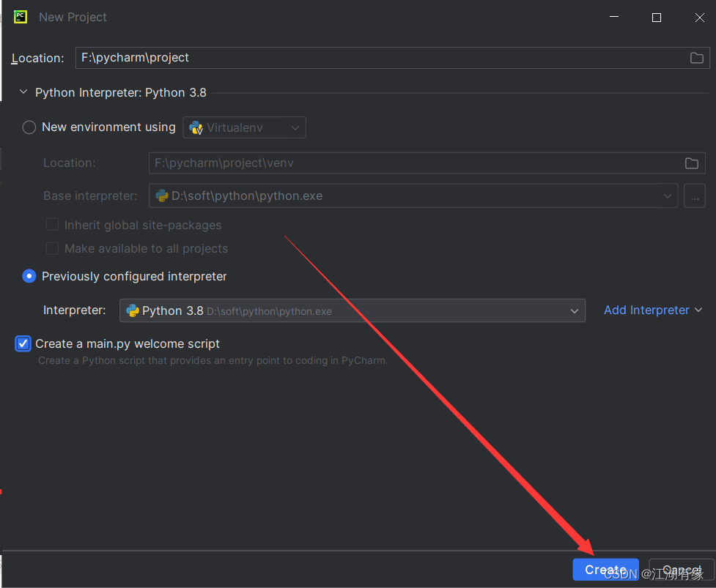Open folder browser for venv Location field
This screenshot has width=716, height=588.
click(691, 163)
